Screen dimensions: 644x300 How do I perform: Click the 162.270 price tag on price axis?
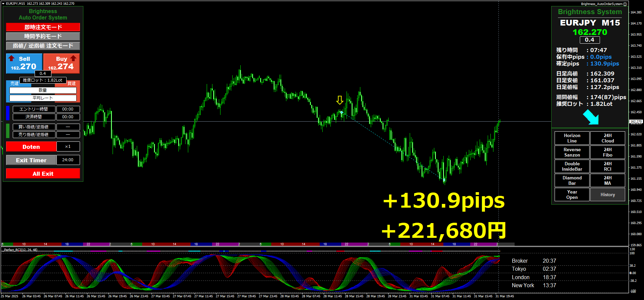click(x=636, y=122)
